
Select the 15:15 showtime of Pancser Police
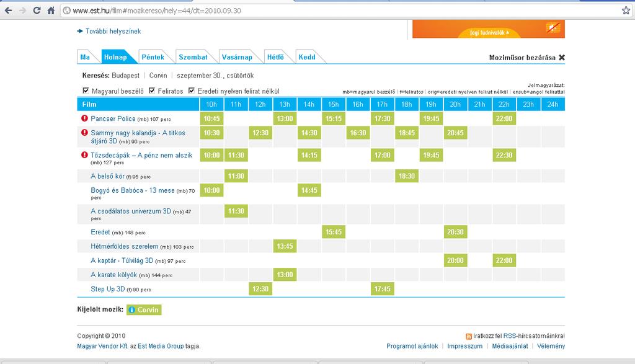(334, 118)
